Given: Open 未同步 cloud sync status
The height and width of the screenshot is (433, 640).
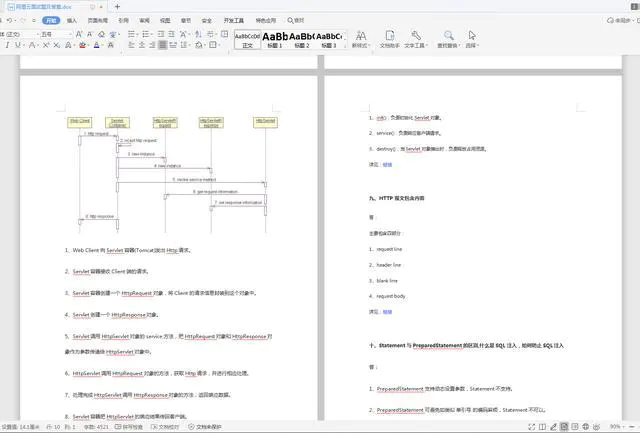Looking at the screenshot, I should click(x=619, y=20).
